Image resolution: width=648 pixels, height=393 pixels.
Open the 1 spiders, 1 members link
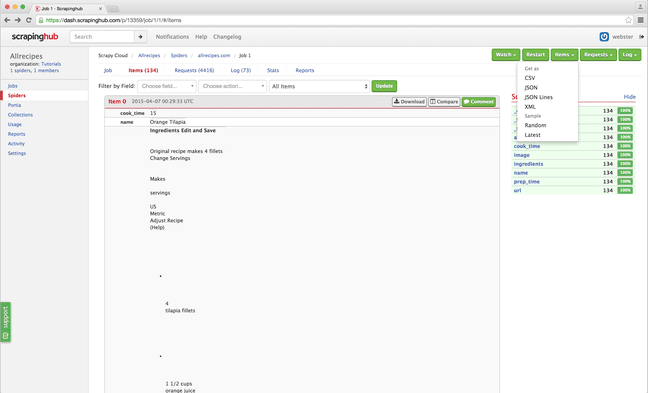tap(34, 71)
